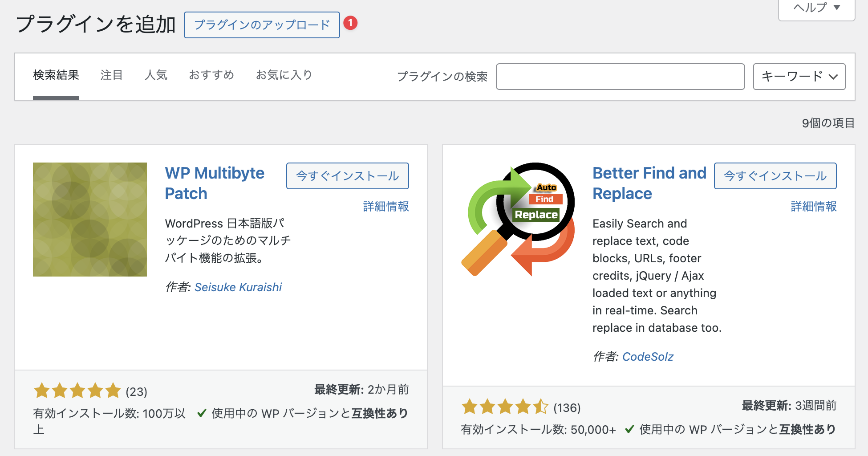The image size is (868, 456).
Task: Click the プラグインのアップロード button
Action: 262,25
